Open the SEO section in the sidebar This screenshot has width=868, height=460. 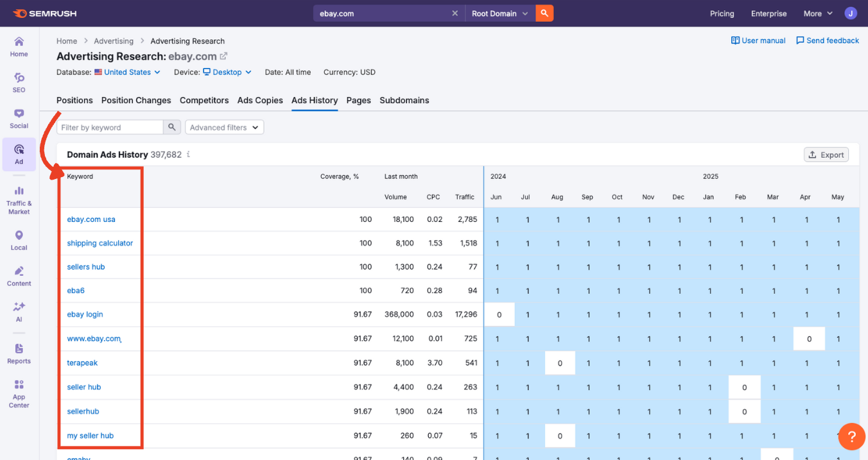point(19,82)
